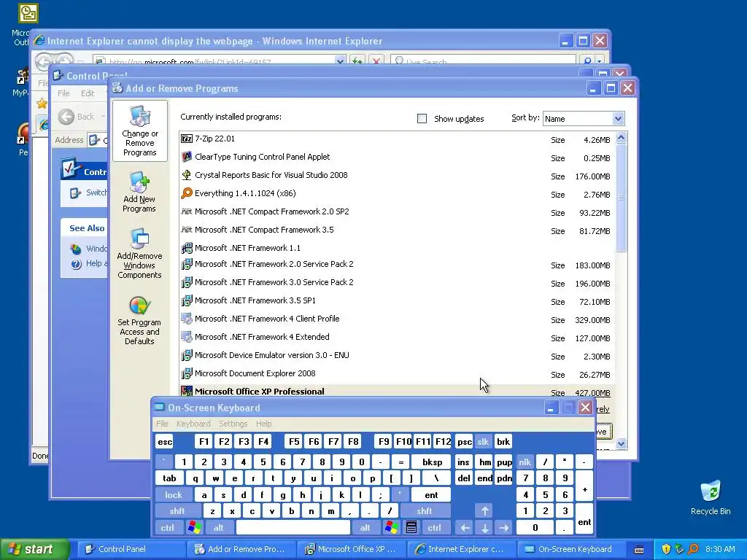Click the right arrow key on keyboard

pyautogui.click(x=504, y=528)
